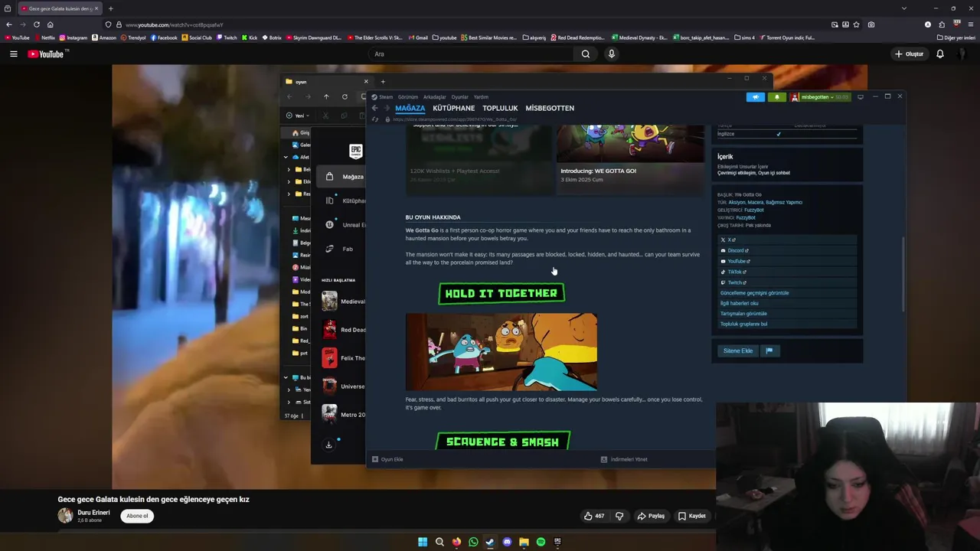Subscribe with the Abone ol button
The width and height of the screenshot is (980, 551).
click(137, 516)
